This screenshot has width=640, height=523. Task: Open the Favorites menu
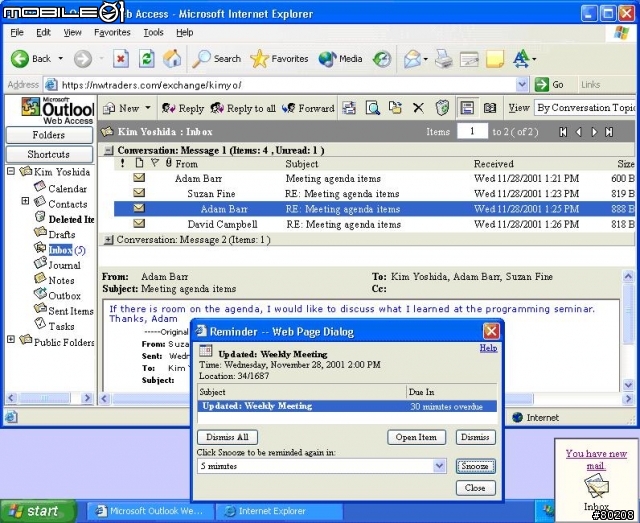(x=112, y=32)
